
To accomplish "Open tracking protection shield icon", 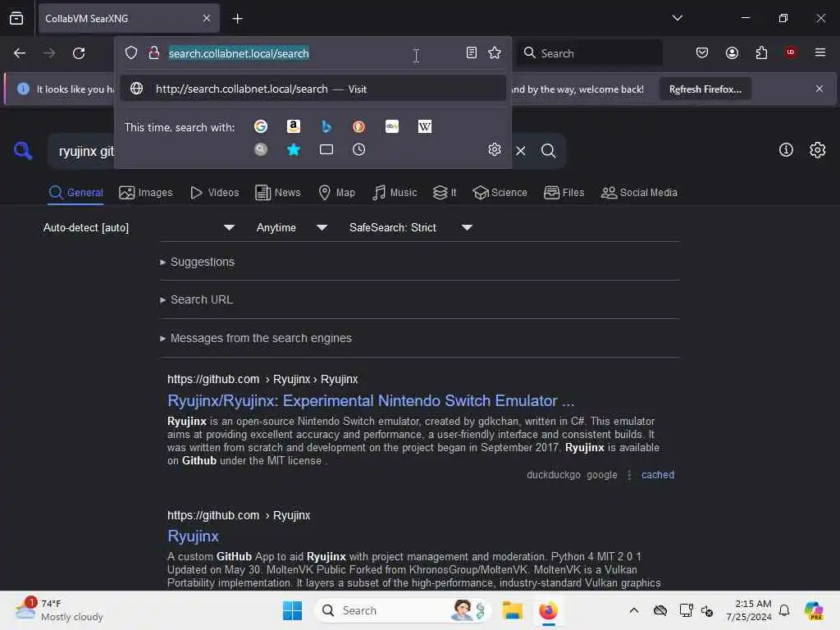I will pos(131,52).
